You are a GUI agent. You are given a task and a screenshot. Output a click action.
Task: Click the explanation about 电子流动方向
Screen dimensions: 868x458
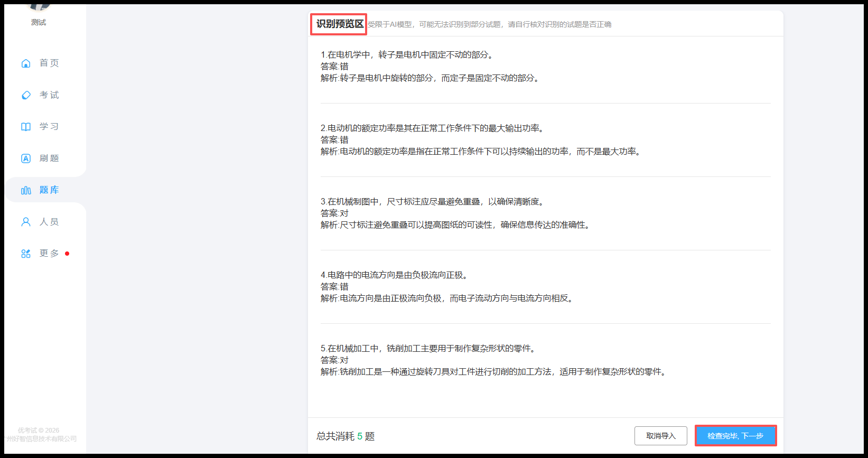pyautogui.click(x=448, y=298)
